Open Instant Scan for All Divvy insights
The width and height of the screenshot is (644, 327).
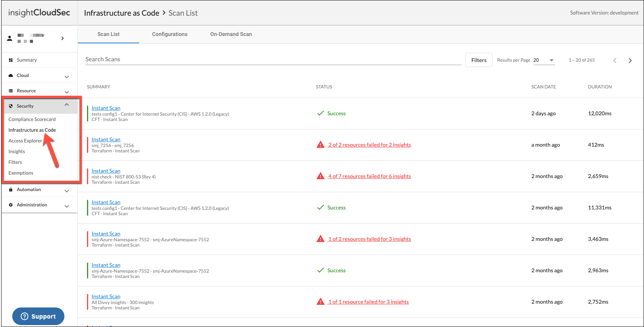(106, 297)
